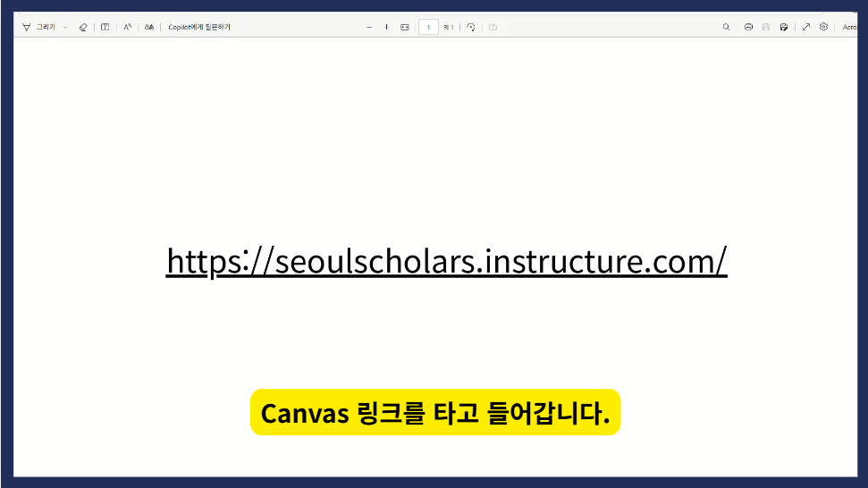
Task: Zoom in with the plus button
Action: (x=387, y=28)
